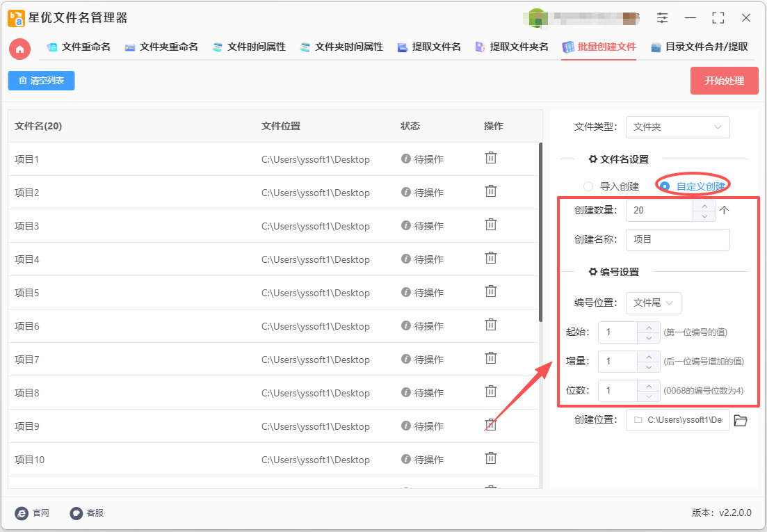Viewport: 767px width, 532px height.
Task: Open folder browser icon beside 创建位置
Action: pyautogui.click(x=741, y=420)
